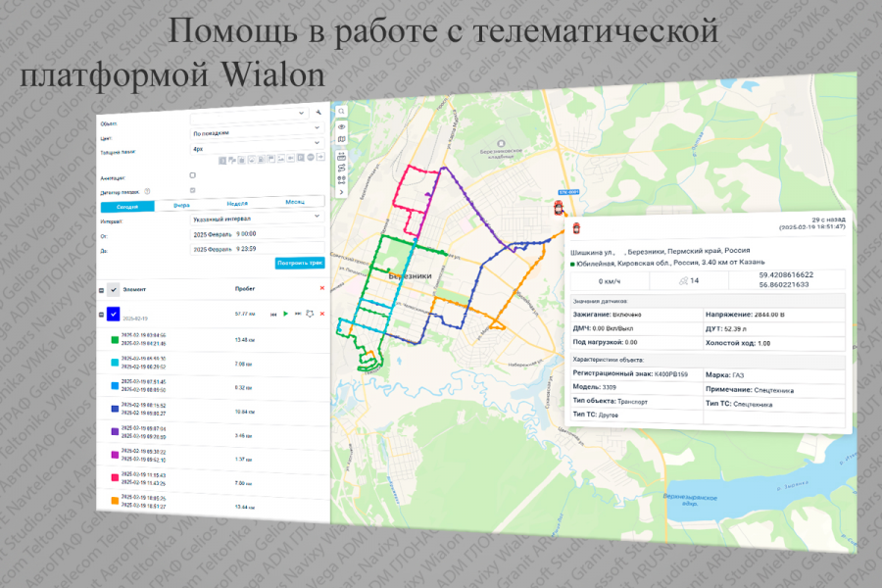Open the track geofence/settings icon next to playback

tap(310, 314)
